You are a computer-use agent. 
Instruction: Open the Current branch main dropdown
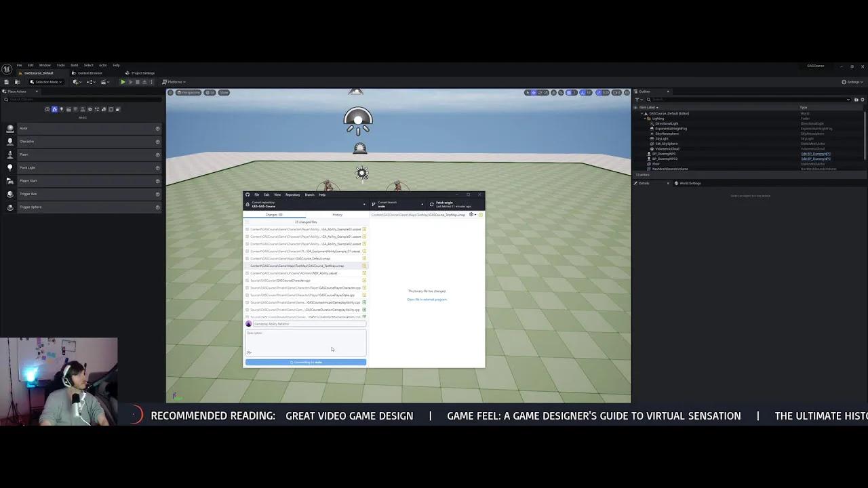pos(397,204)
